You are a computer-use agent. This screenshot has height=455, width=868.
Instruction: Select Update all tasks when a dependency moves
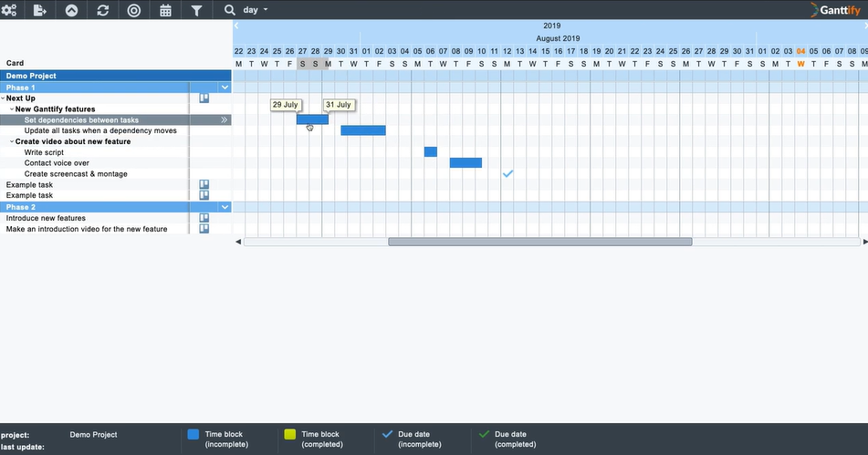click(x=100, y=130)
